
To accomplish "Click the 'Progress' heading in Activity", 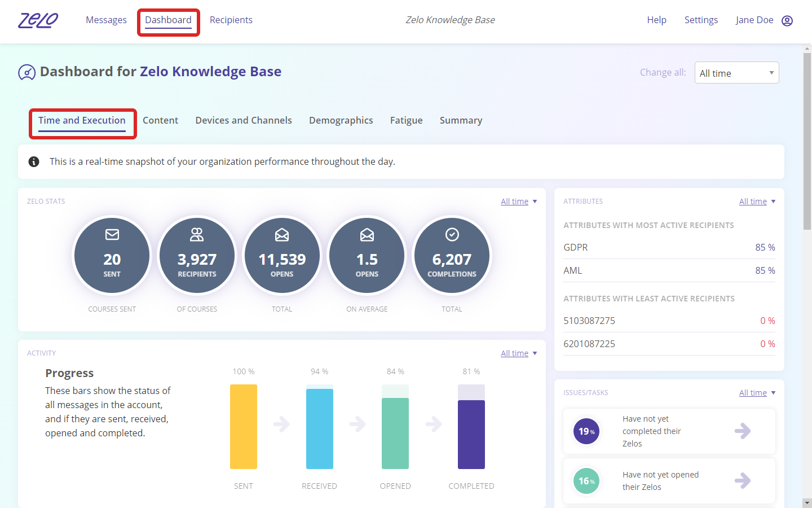I will [69, 374].
